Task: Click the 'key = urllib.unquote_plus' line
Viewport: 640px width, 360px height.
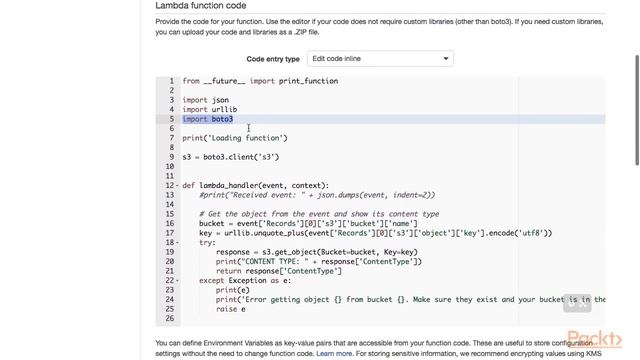Action: [x=376, y=233]
